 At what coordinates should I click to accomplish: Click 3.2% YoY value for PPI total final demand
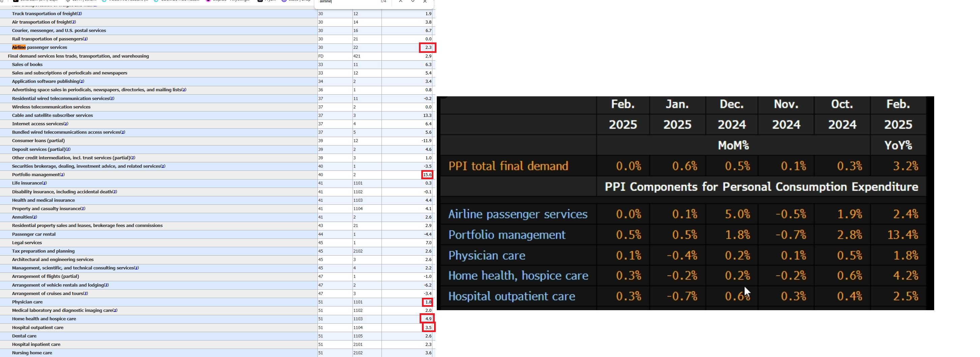pyautogui.click(x=906, y=166)
